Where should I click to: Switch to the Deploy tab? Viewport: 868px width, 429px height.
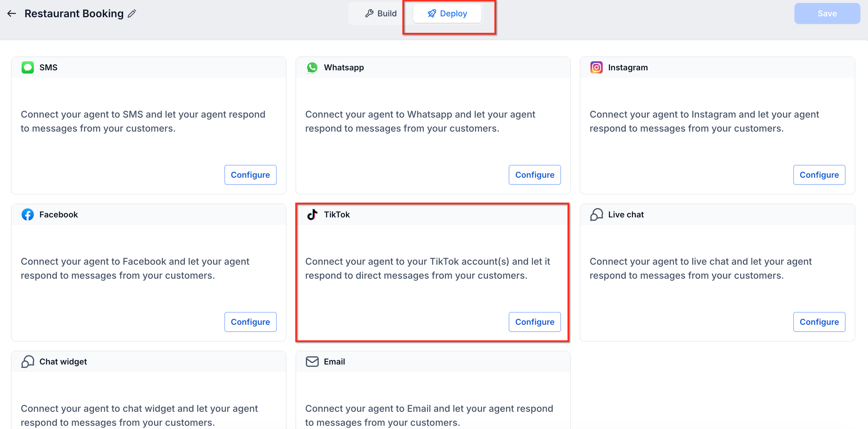point(447,13)
